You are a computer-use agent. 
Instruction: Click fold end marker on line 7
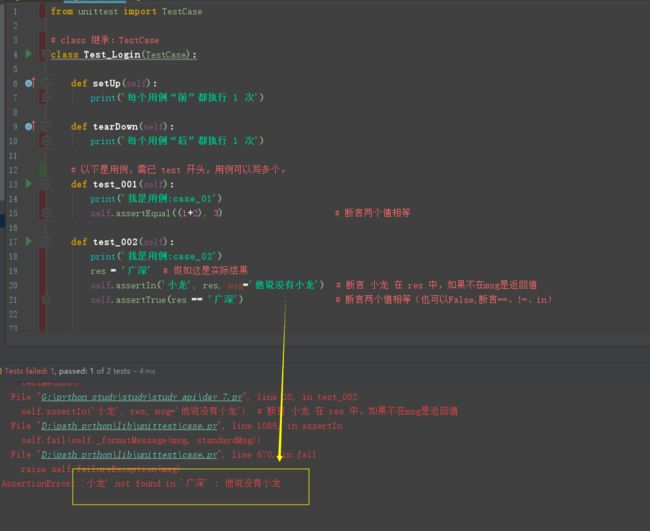click(x=46, y=98)
